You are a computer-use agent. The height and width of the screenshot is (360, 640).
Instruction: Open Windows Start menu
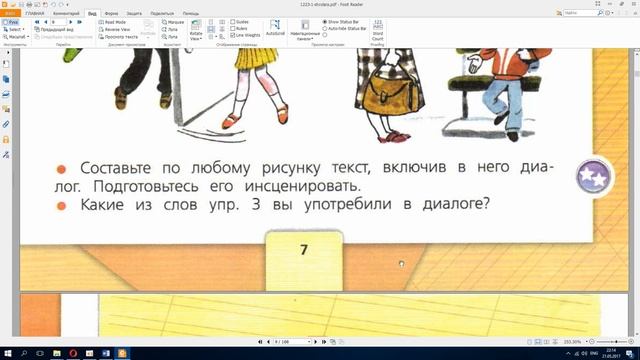coord(7,353)
